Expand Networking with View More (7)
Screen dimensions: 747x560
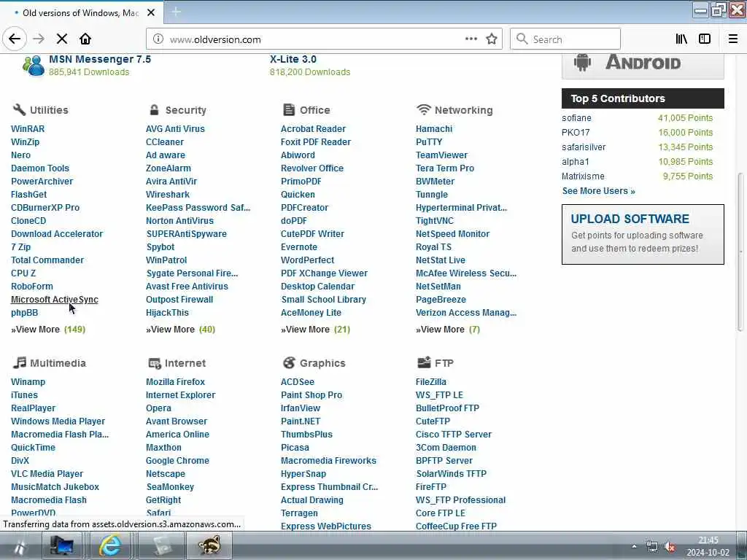pos(448,330)
